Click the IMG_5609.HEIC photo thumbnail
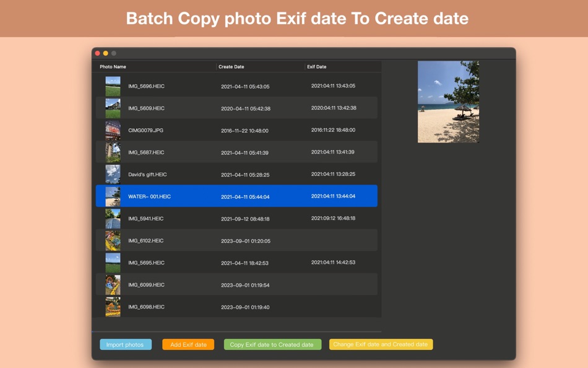 click(x=113, y=108)
